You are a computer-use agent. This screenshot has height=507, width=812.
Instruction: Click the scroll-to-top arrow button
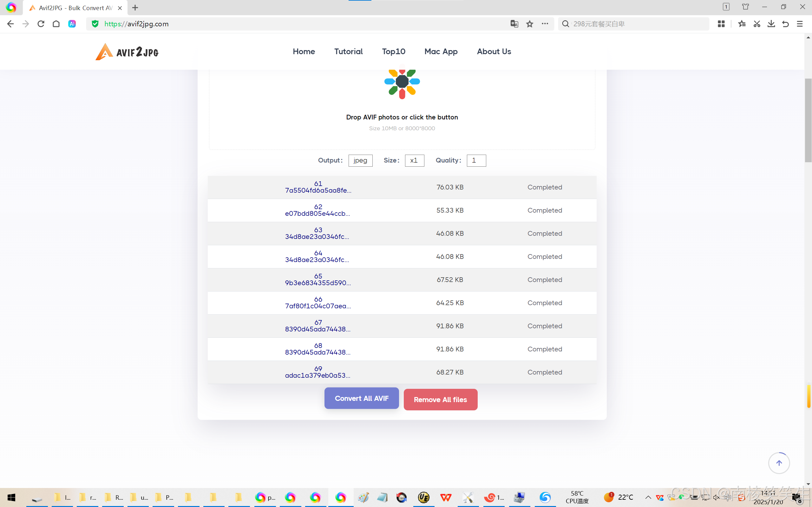point(779,463)
